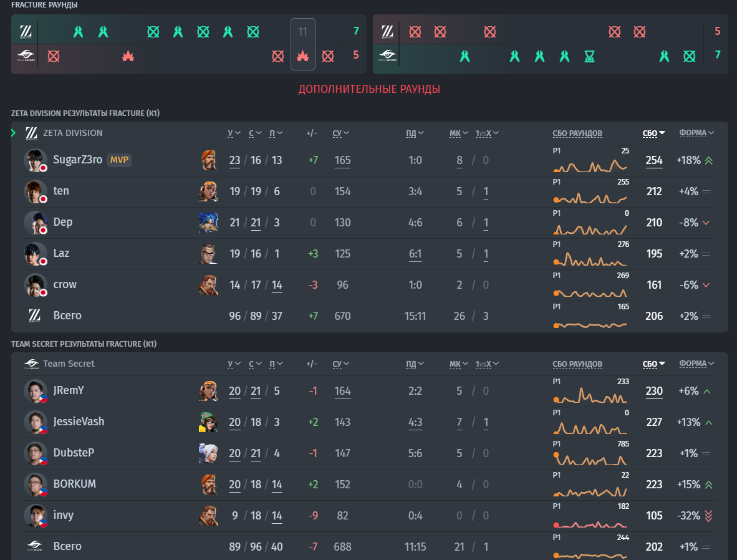Sort ZETA DIVISION table by the МК column

click(x=459, y=133)
